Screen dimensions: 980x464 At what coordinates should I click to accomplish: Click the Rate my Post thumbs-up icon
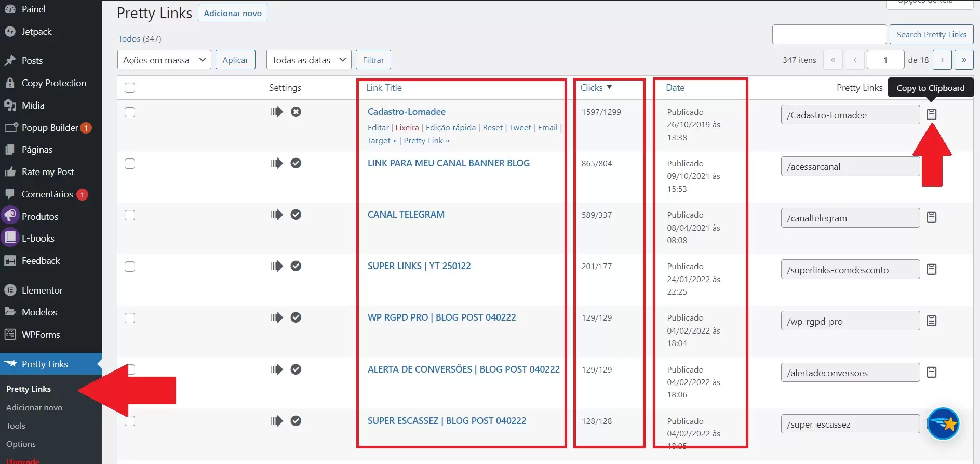click(x=10, y=172)
